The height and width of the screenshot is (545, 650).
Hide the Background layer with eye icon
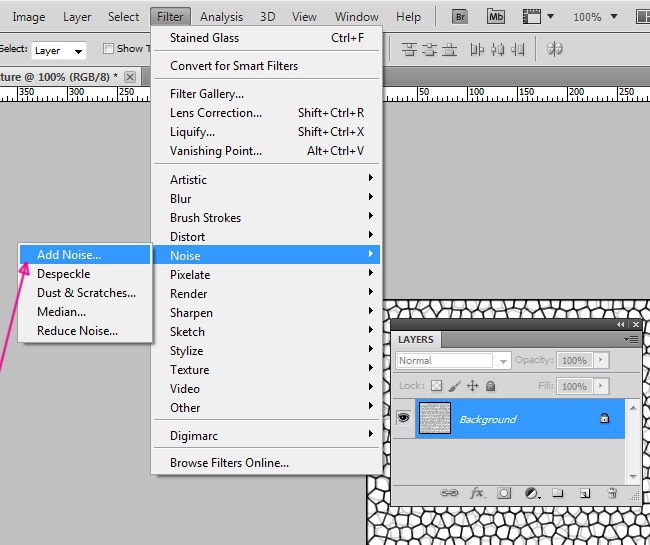[404, 419]
